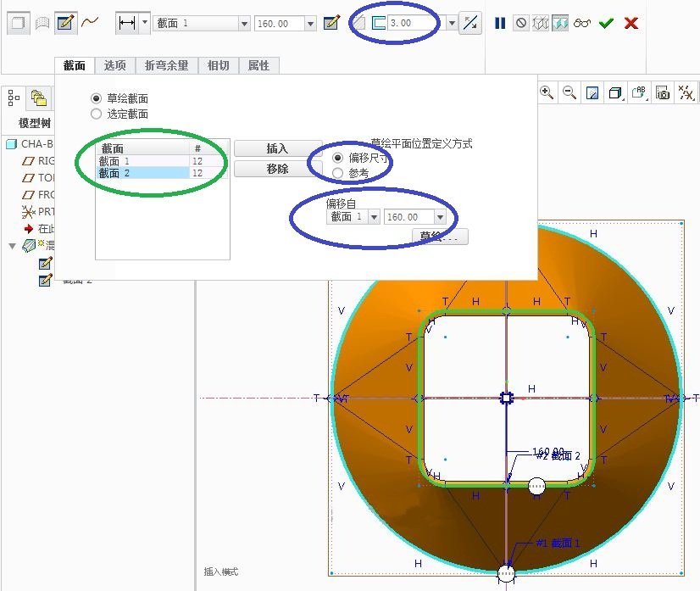Select the TOP datum plane tree item
Screen dimensions: 700x591
[38, 178]
